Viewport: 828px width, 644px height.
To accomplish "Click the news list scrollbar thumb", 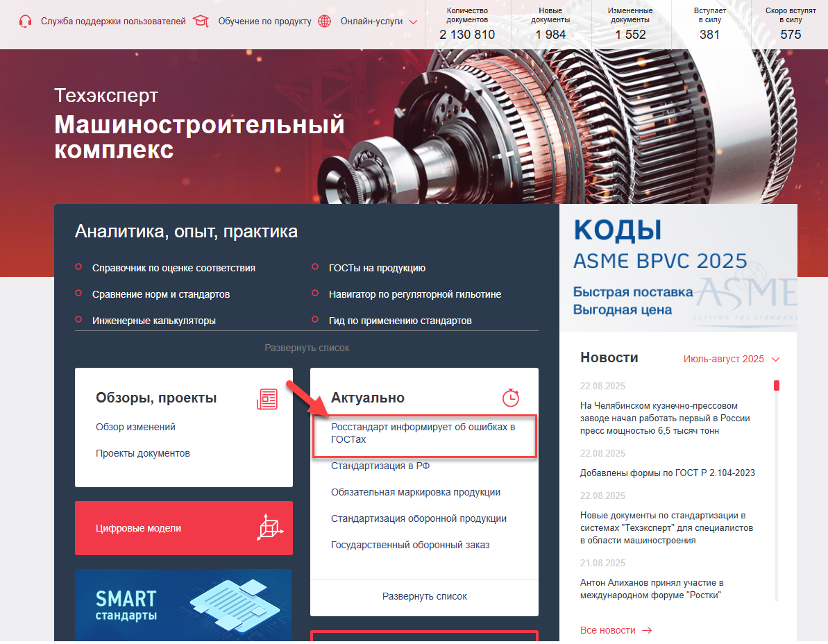I will coord(777,385).
